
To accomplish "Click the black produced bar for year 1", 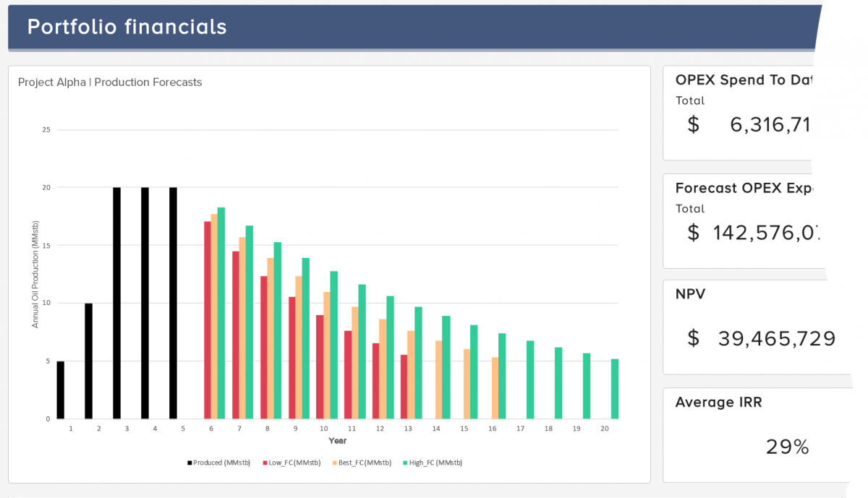I will [61, 390].
